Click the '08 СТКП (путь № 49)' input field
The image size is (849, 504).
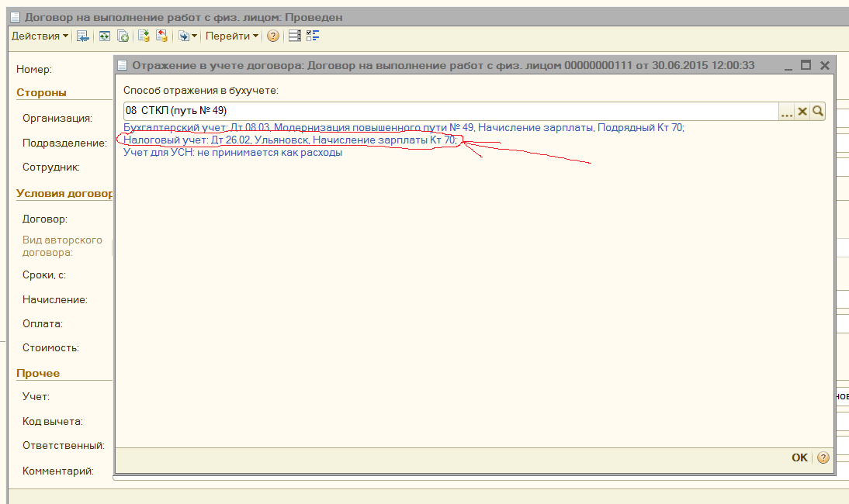pyautogui.click(x=450, y=112)
